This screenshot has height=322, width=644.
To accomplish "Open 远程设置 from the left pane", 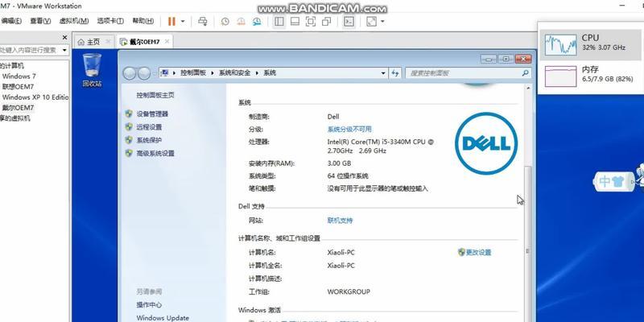I will 149,127.
